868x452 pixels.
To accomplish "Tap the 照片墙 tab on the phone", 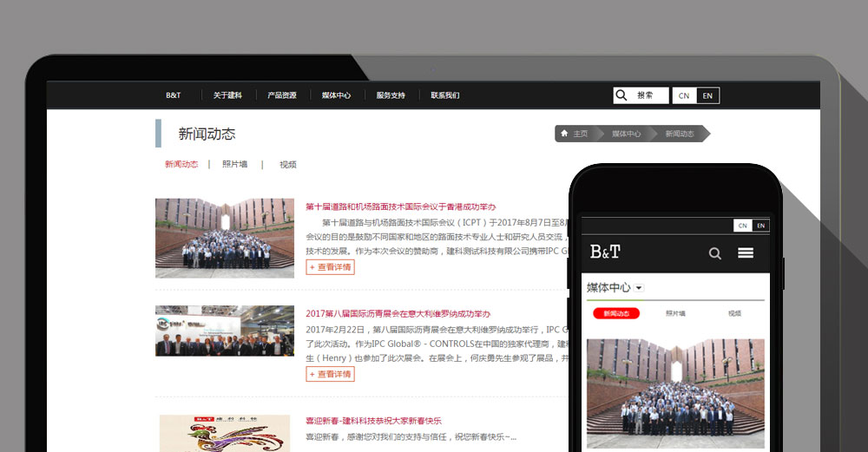I will (675, 314).
